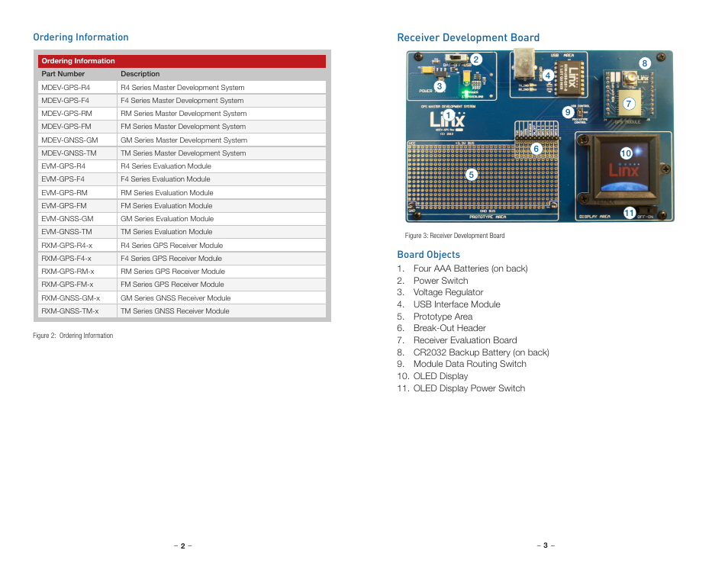Viewport: 728px width, 563px height.
Task: Select part number RXM-GPS-F4-x
Action: coord(66,258)
